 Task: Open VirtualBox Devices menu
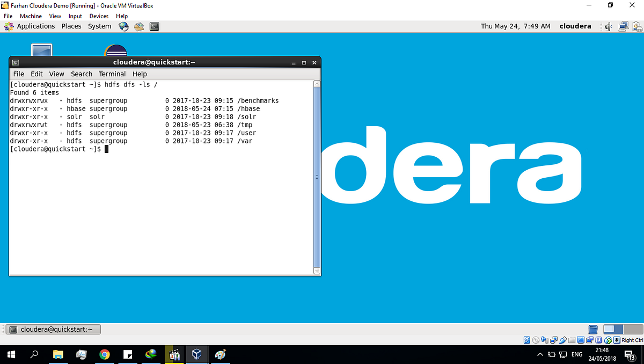[x=99, y=16]
